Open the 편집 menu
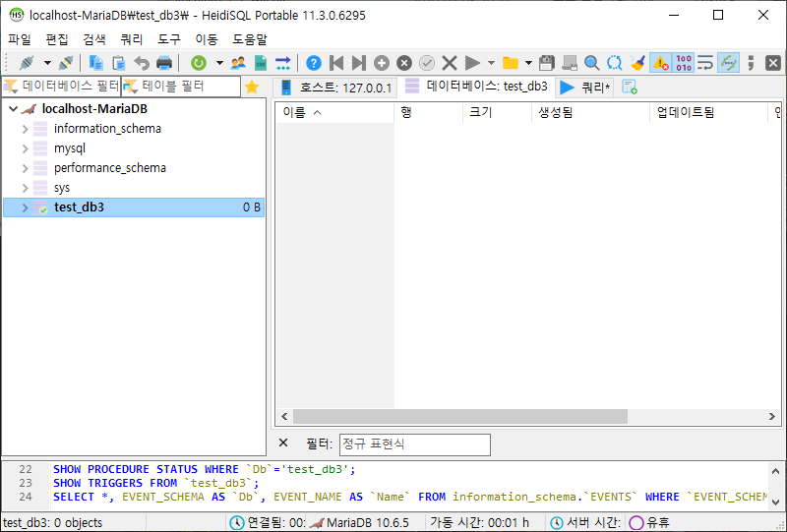This screenshot has width=787, height=532. click(57, 39)
